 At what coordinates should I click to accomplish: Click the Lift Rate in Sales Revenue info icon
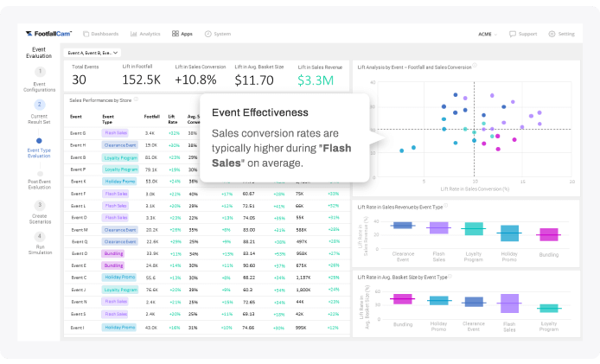pos(446,206)
